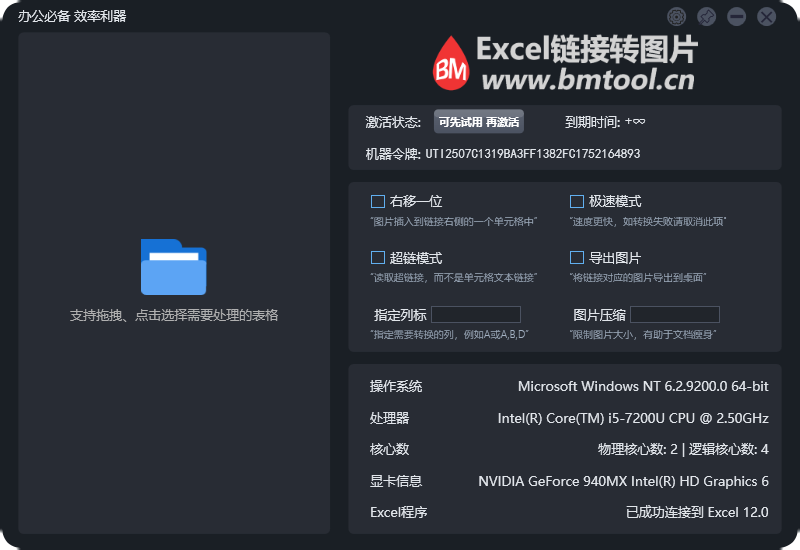
Task: Click the 到期时间 value
Action: [635, 122]
